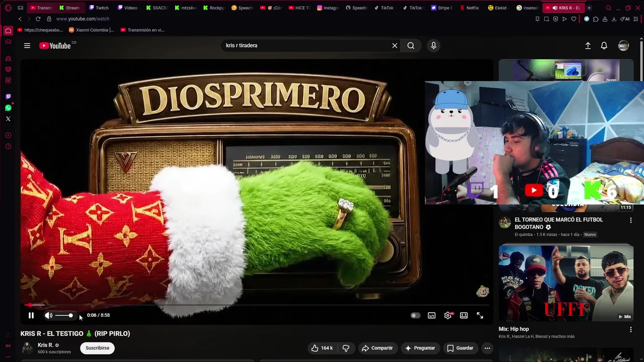Enter full screen mode
This screenshot has height=362, width=644.
(480, 315)
